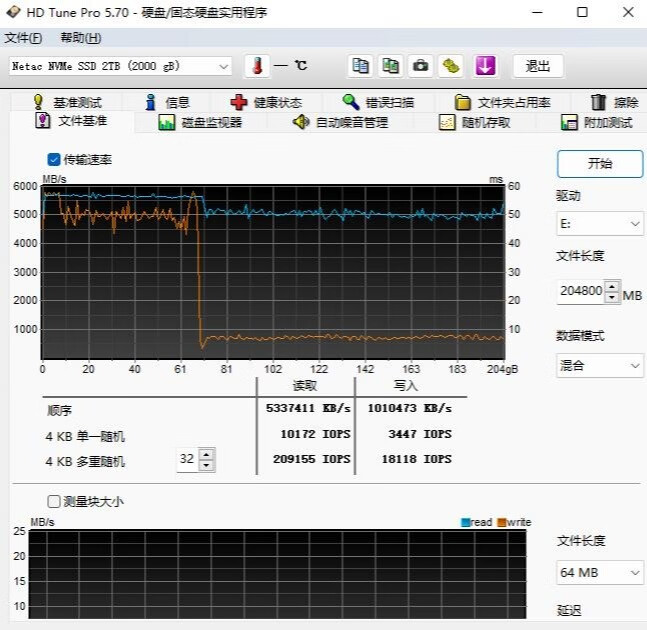Open options with yellow tool icon
Image resolution: width=647 pixels, height=630 pixels.
click(x=451, y=66)
